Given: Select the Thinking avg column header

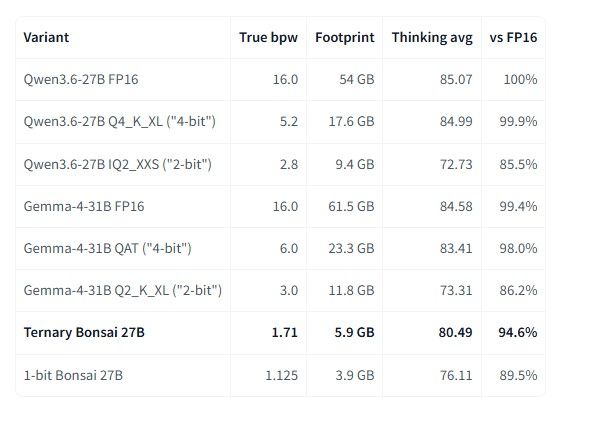Looking at the screenshot, I should pos(432,37).
